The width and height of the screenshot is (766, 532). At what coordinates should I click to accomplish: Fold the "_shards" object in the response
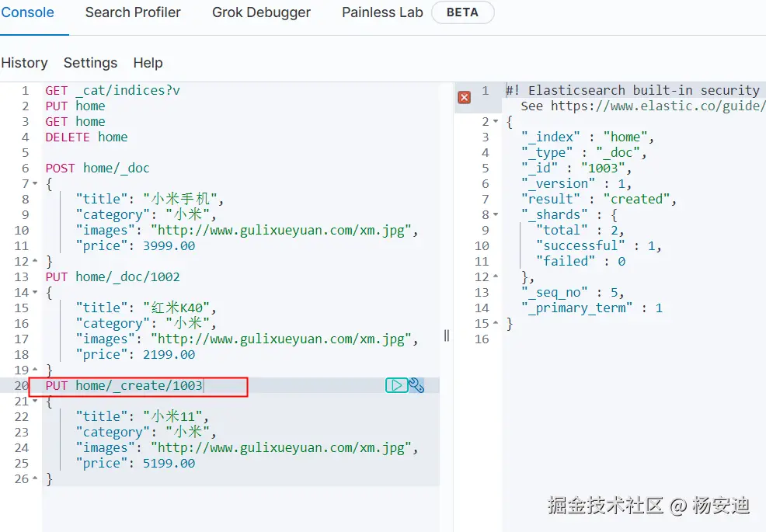pos(496,215)
